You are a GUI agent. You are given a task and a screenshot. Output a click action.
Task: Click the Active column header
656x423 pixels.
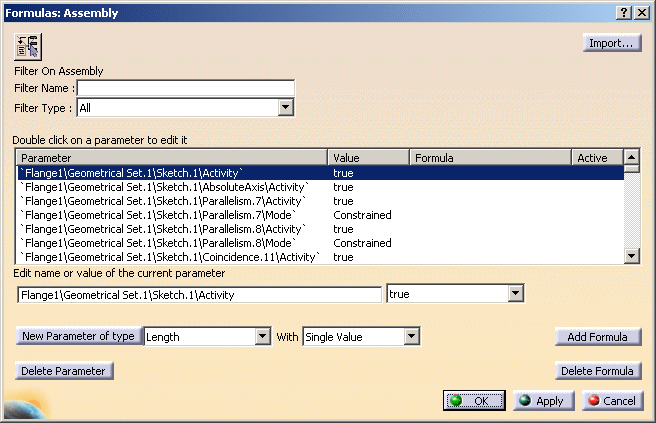597,158
